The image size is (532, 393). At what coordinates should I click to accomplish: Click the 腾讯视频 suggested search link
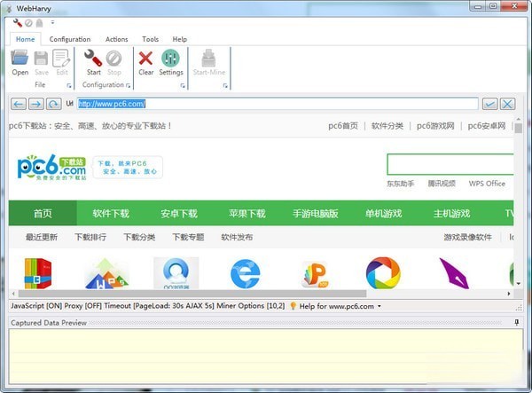coord(442,184)
